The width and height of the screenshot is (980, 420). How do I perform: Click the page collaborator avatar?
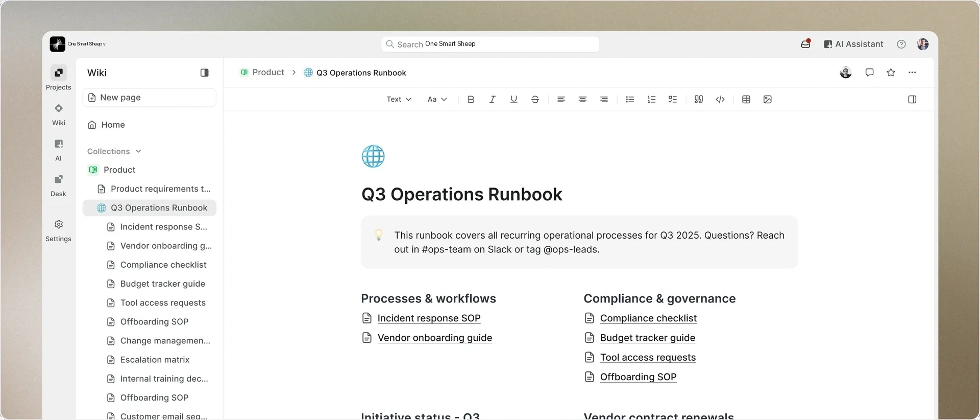tap(846, 73)
